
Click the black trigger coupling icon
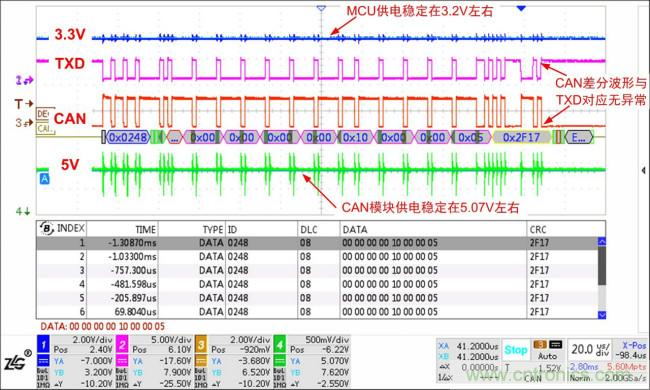(x=555, y=344)
